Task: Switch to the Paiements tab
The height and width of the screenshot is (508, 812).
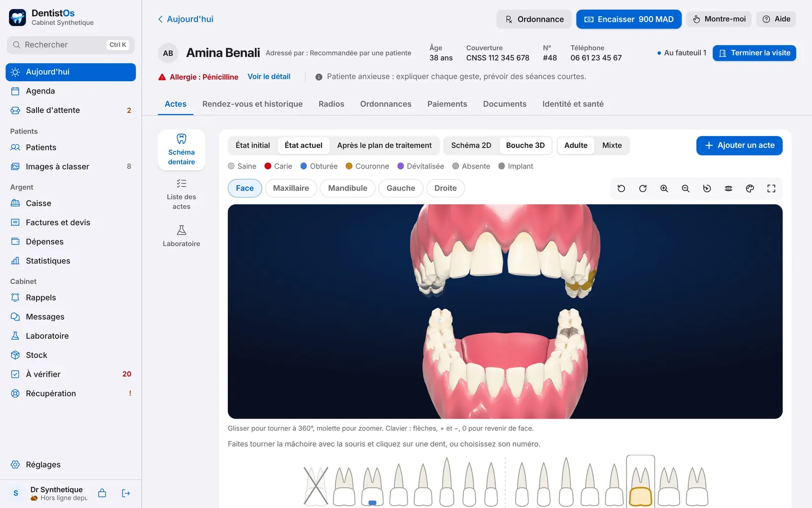Action: [x=447, y=104]
